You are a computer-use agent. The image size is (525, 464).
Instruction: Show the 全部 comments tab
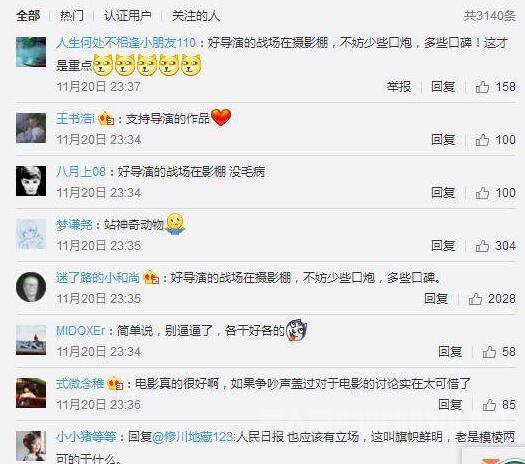point(28,16)
